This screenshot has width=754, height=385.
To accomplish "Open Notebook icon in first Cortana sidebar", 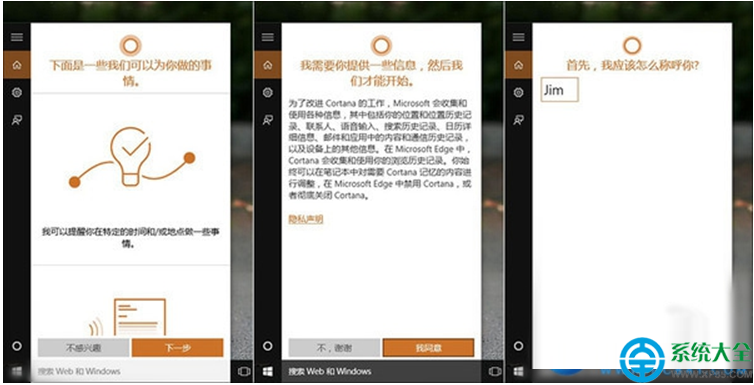I will tap(17, 92).
